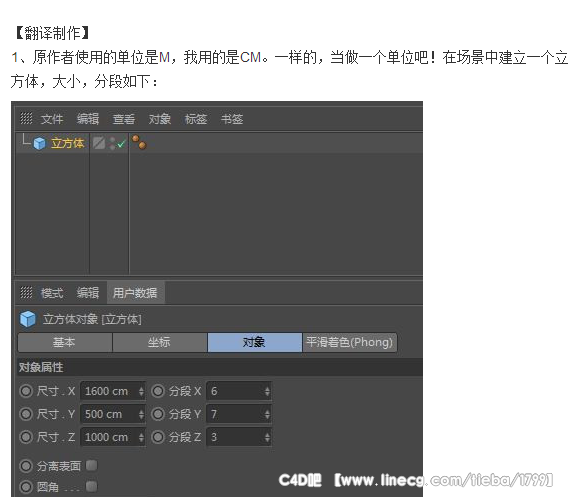This screenshot has height=497, width=579.
Task: Switch to the 平滑着色(Phong) tab
Action: click(349, 342)
